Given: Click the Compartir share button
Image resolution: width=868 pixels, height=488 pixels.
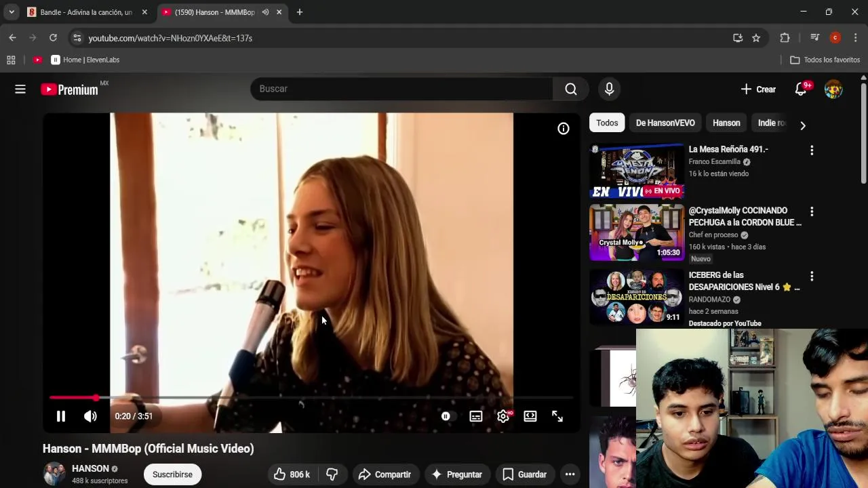Looking at the screenshot, I should pyautogui.click(x=384, y=474).
